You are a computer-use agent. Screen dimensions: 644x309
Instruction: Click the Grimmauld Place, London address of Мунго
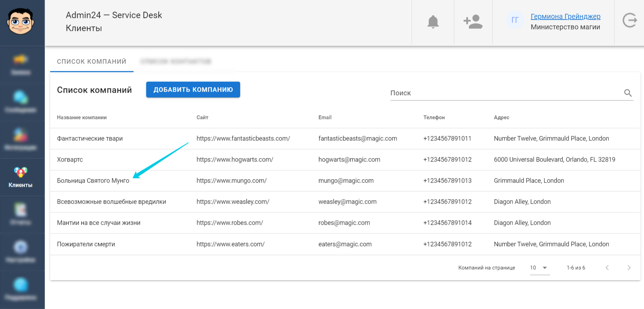529,181
